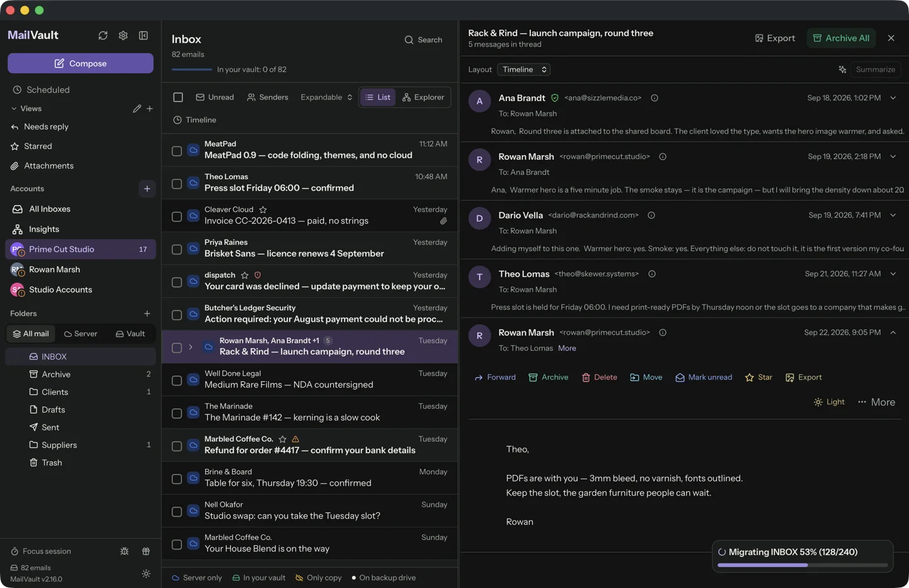
Task: Open the Layout Timeline dropdown
Action: pos(524,69)
